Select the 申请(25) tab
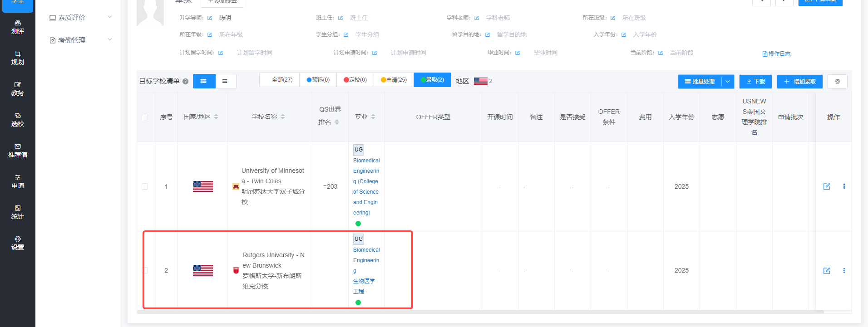 click(x=394, y=80)
